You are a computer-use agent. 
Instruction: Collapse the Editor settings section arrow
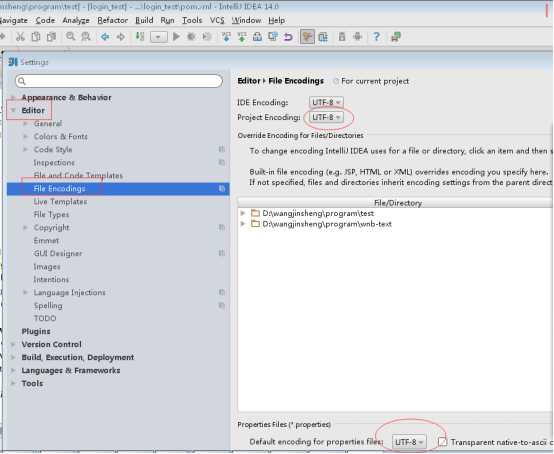pyautogui.click(x=13, y=111)
